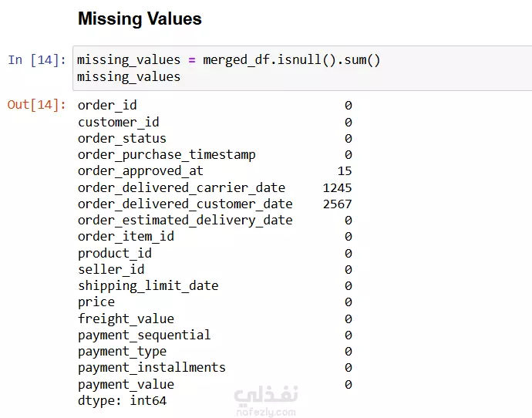Click the In [14] prompt label
The height and width of the screenshot is (418, 532).
[37, 60]
